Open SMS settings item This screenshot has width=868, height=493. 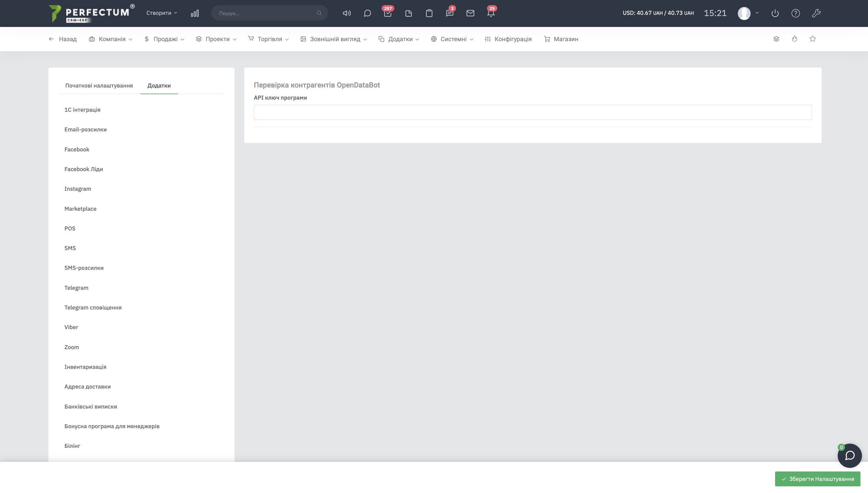(70, 248)
